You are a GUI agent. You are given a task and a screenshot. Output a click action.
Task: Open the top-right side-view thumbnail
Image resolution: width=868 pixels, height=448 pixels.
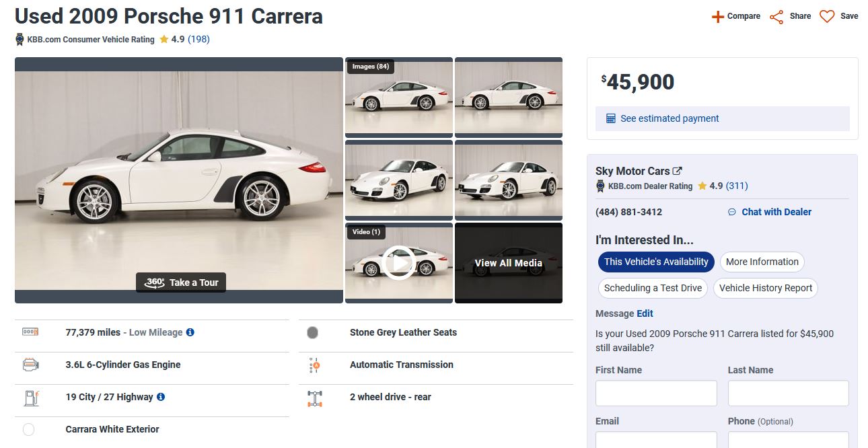[509, 98]
